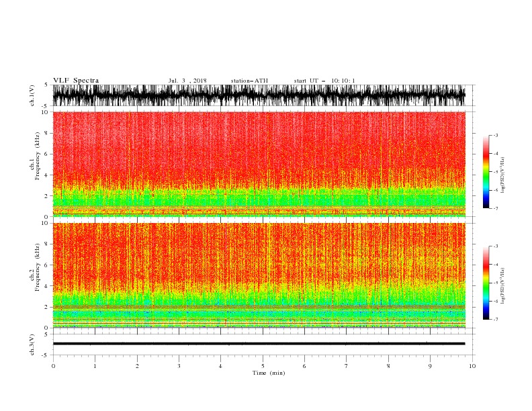Click the upper log(PSD) colorbar label
Screen dimensions: 532x411
(x=503, y=175)
